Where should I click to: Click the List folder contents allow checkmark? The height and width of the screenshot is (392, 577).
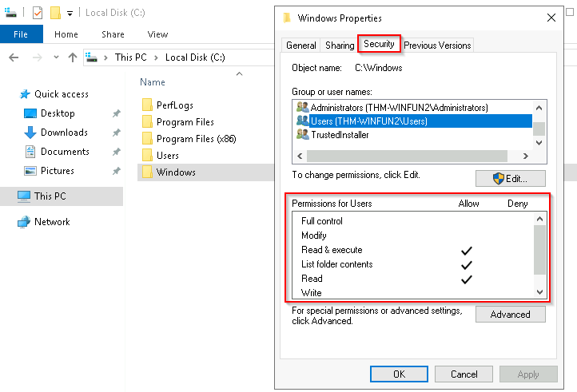466,265
